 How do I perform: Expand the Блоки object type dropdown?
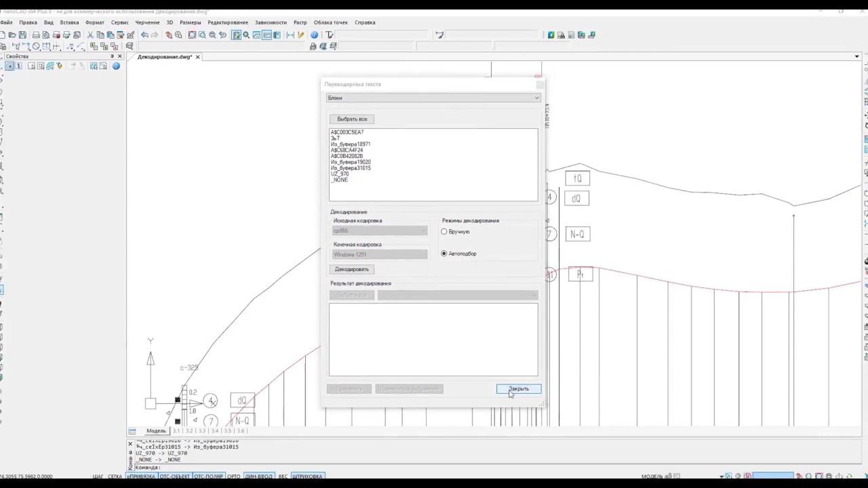433,98
